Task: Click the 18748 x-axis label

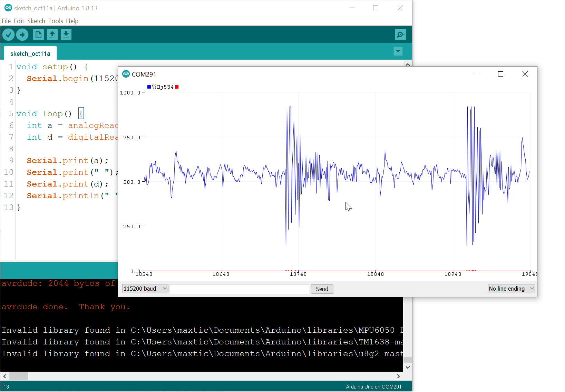Action: point(298,274)
